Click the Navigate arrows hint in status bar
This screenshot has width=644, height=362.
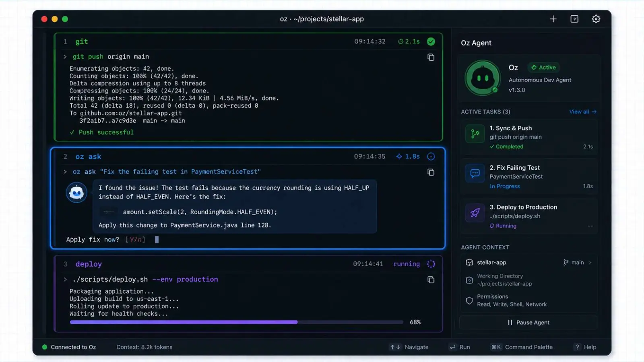(x=409, y=347)
